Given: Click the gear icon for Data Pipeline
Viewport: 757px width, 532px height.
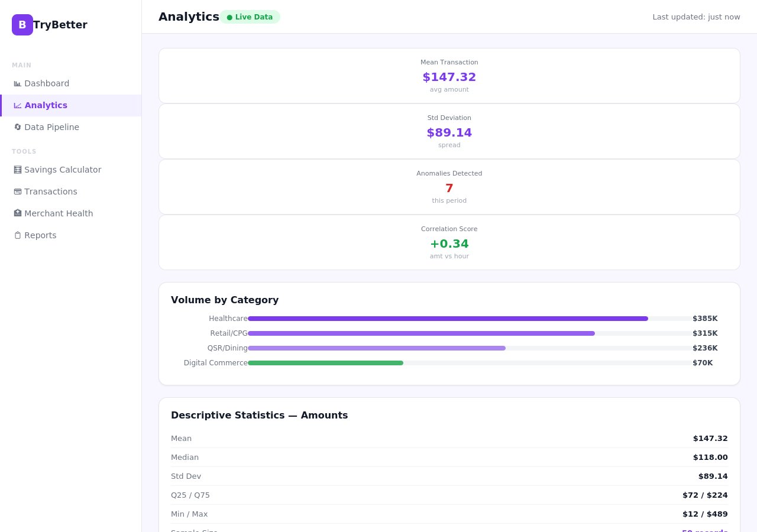Looking at the screenshot, I should 18,127.
